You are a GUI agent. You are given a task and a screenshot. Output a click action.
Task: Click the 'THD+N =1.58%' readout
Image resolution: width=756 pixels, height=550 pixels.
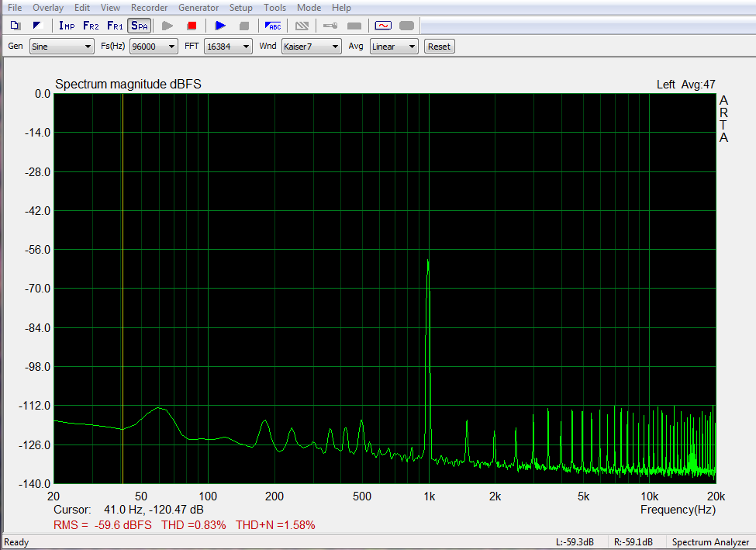tap(275, 525)
